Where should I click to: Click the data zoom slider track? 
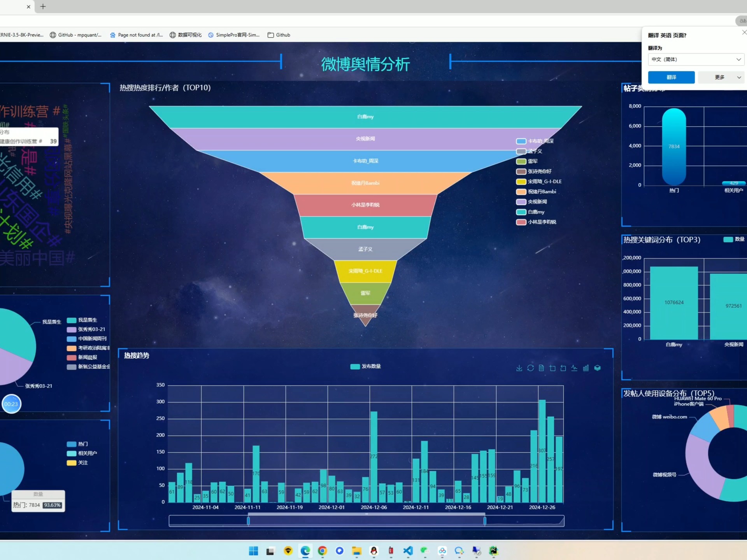coord(366,521)
